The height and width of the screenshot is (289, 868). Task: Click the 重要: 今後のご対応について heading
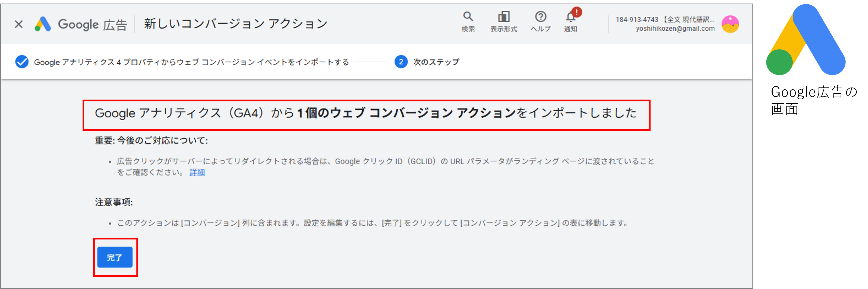151,140
